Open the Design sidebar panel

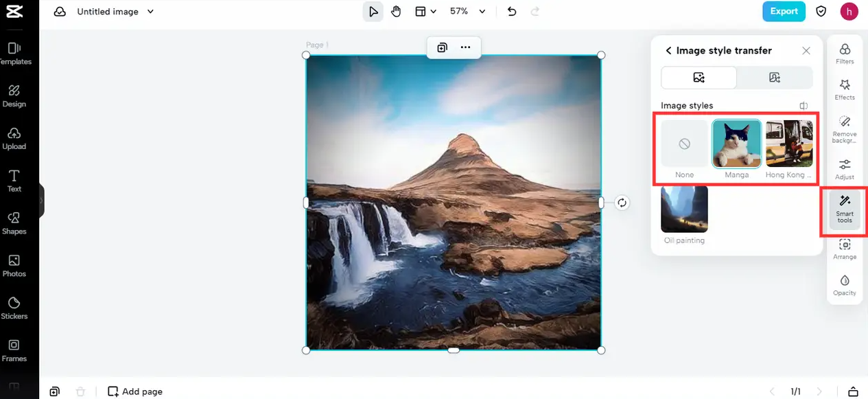point(14,96)
